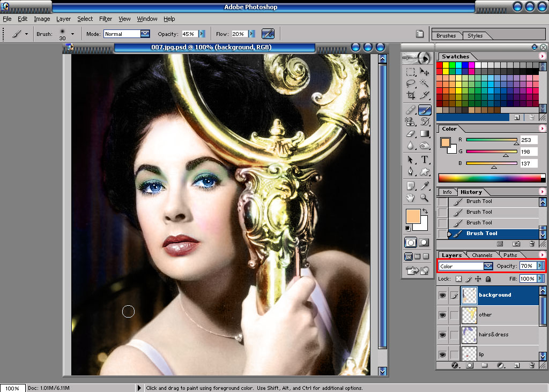Open the layer Fill slider arrow
This screenshot has width=549, height=392.
click(540, 278)
